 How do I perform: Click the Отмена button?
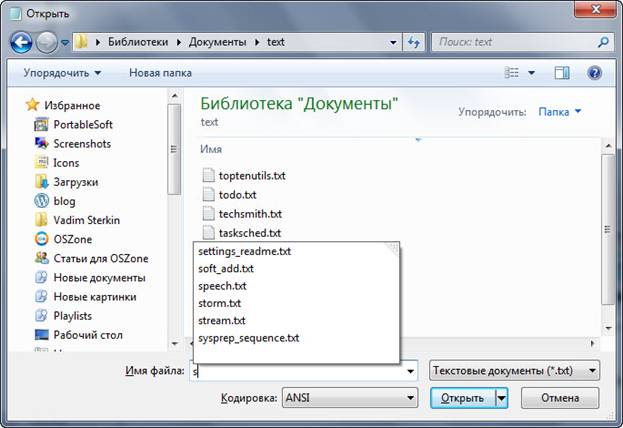[x=560, y=398]
